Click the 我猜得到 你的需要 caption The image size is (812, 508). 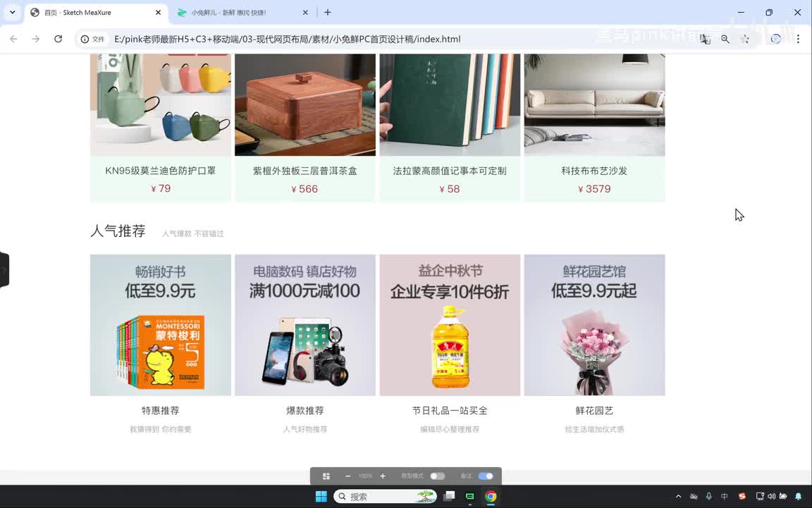(x=161, y=429)
